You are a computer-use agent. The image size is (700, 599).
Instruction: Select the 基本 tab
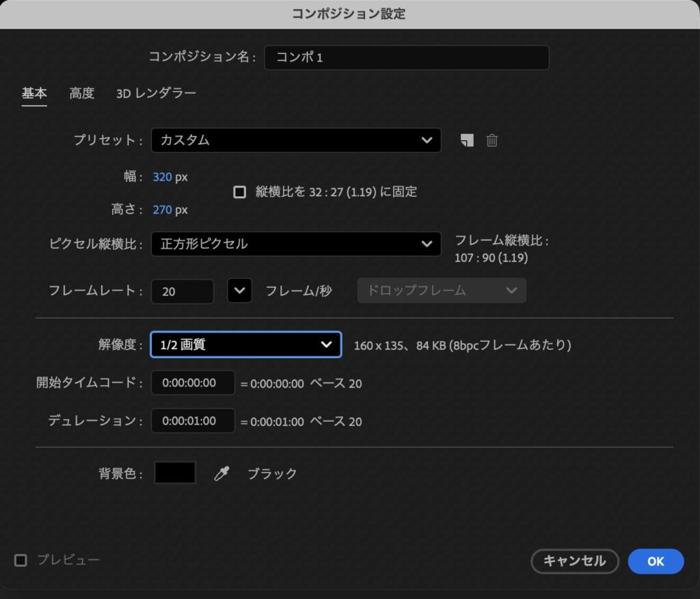(x=34, y=93)
